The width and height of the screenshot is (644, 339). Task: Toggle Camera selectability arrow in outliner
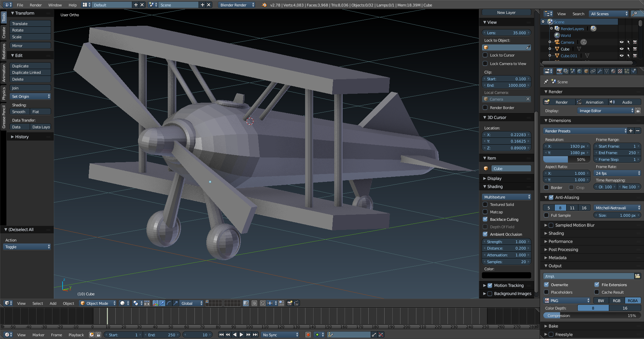(628, 42)
